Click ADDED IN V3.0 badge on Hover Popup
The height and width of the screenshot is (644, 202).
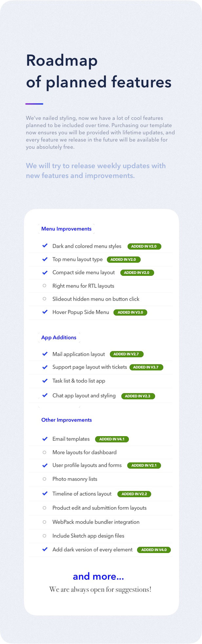pyautogui.click(x=130, y=312)
